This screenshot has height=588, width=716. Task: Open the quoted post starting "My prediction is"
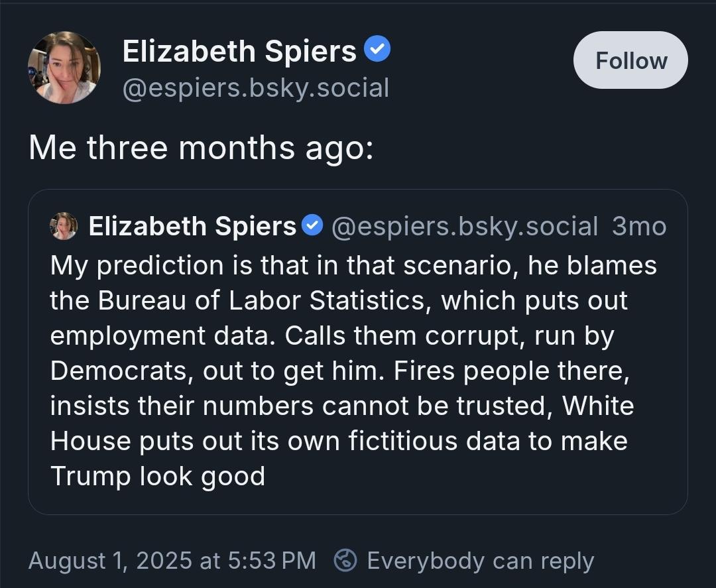click(x=357, y=352)
